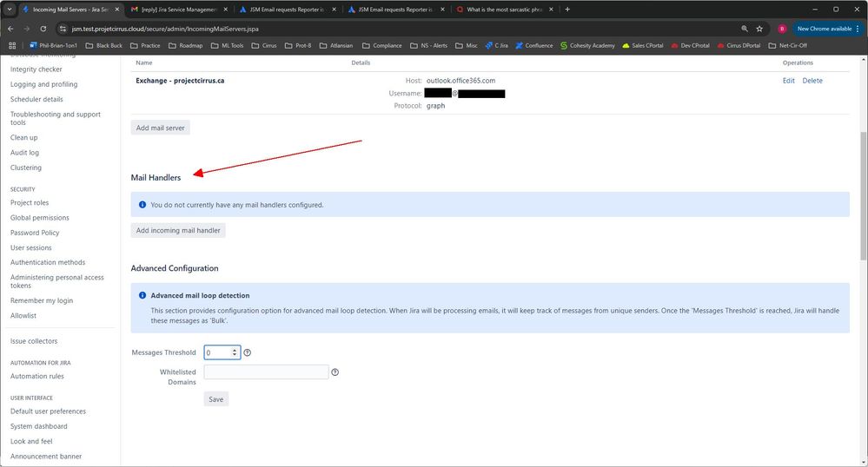Open the ML Tools bookmark folder

point(227,45)
